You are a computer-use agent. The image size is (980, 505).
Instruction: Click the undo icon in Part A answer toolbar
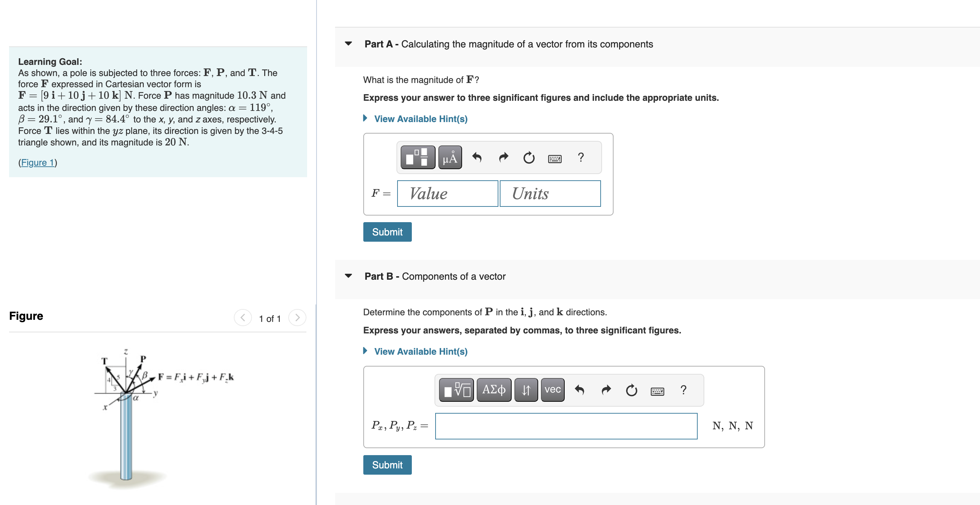476,157
